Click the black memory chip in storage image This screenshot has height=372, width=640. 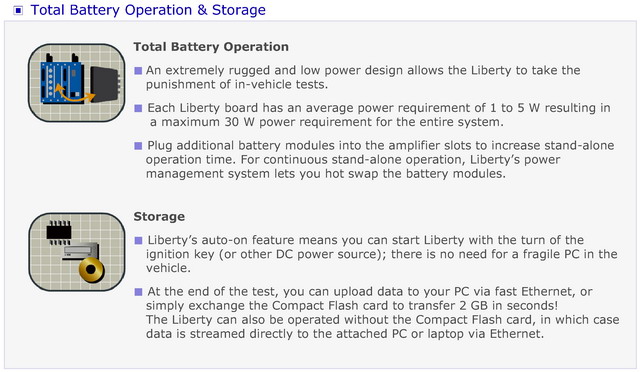[59, 232]
